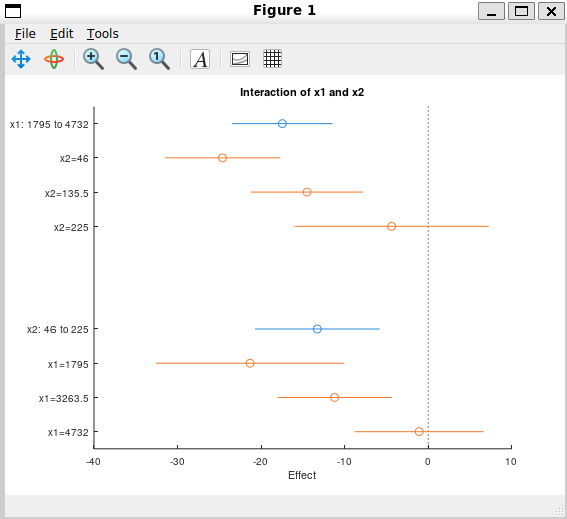
Task: Click the -40 tick label
Action: 93,462
